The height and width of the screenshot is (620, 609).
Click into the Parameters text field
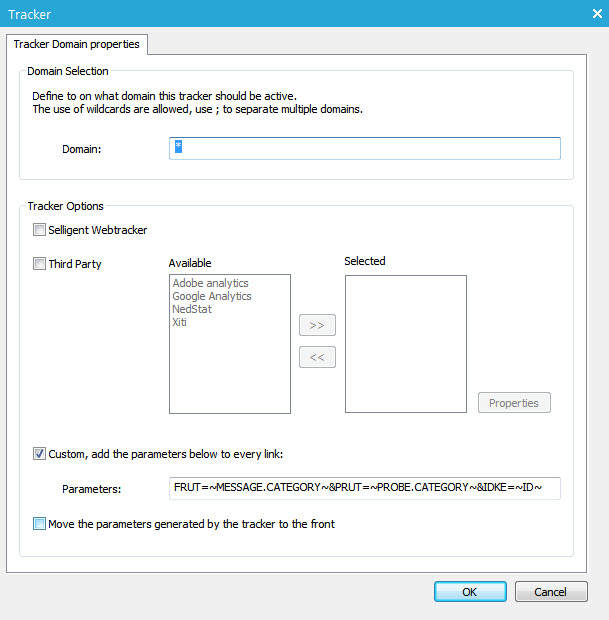click(x=365, y=488)
